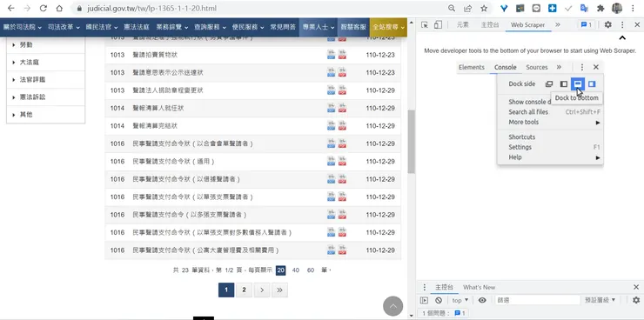Open the 全站搜尋 site search menu
Viewport: 644px width, 320px height.
388,27
